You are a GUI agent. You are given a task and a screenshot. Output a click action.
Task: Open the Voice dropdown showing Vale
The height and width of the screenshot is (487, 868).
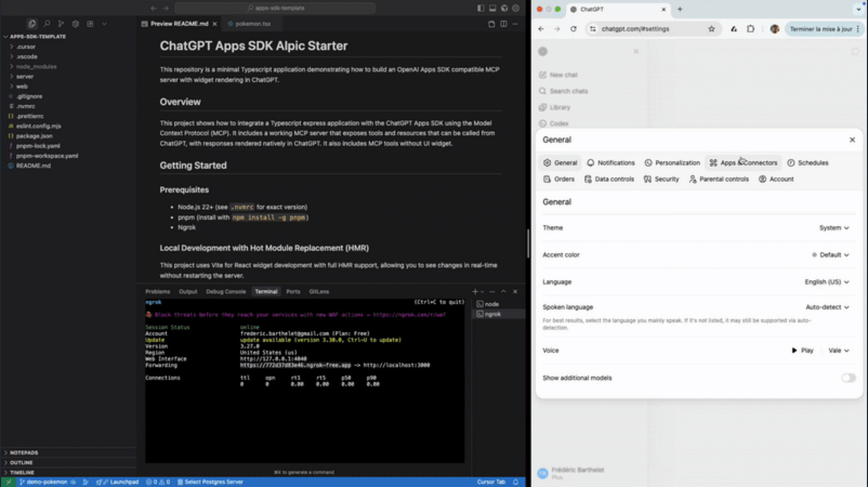tap(839, 350)
